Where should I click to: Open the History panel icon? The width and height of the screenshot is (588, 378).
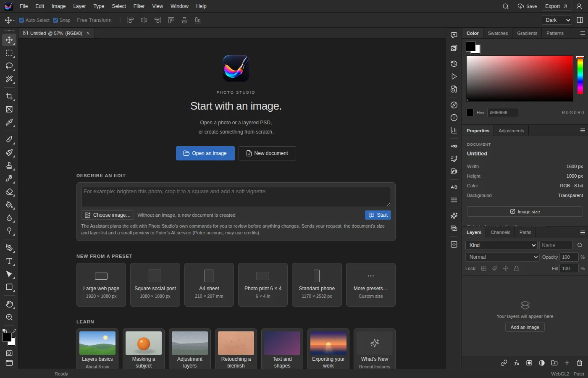(454, 64)
